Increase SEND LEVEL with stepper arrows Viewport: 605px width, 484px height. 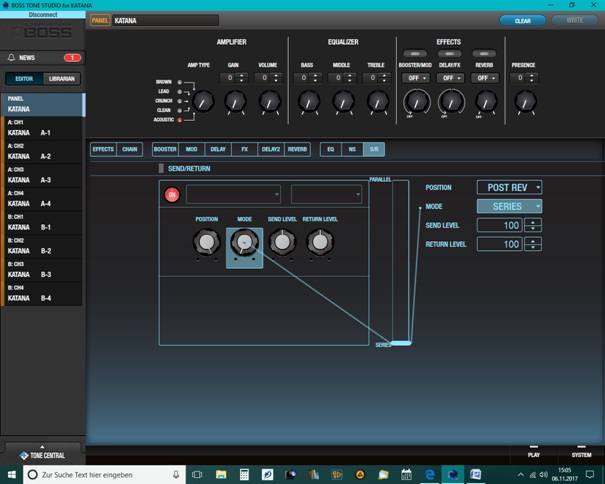(533, 222)
